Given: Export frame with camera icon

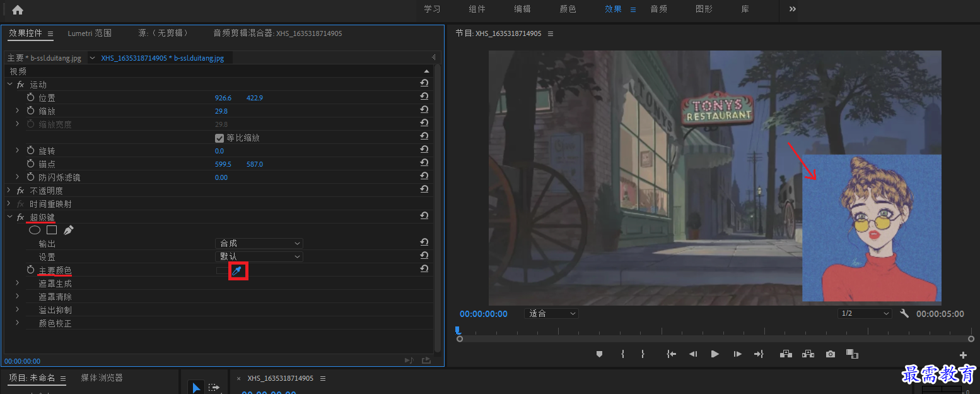Looking at the screenshot, I should click(x=831, y=354).
